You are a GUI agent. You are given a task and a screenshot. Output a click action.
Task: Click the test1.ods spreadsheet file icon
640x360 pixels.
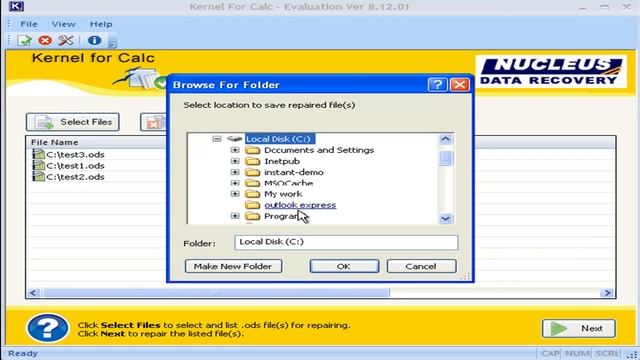tap(38, 165)
